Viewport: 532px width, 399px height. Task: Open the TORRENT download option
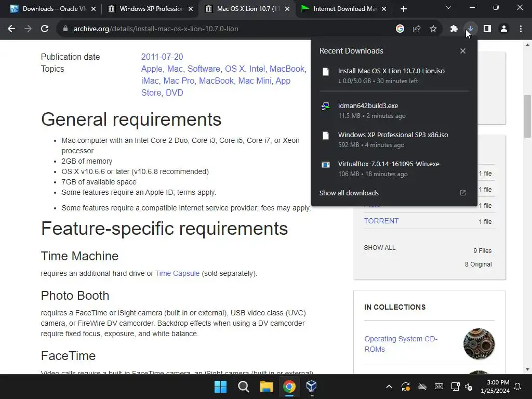(381, 221)
